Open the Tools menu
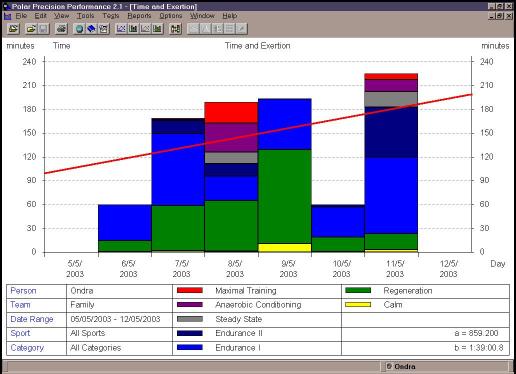Screen dimensions: 516x374 (86, 16)
